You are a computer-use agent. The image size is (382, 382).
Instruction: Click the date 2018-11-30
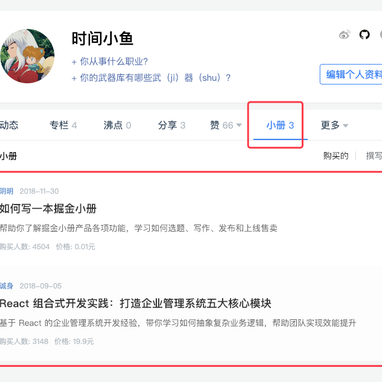tap(39, 191)
